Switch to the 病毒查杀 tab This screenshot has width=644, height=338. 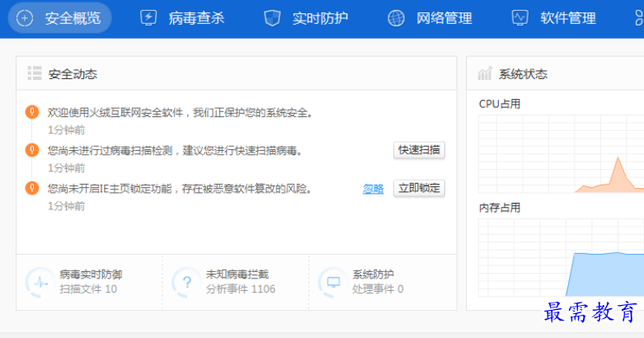coord(183,18)
